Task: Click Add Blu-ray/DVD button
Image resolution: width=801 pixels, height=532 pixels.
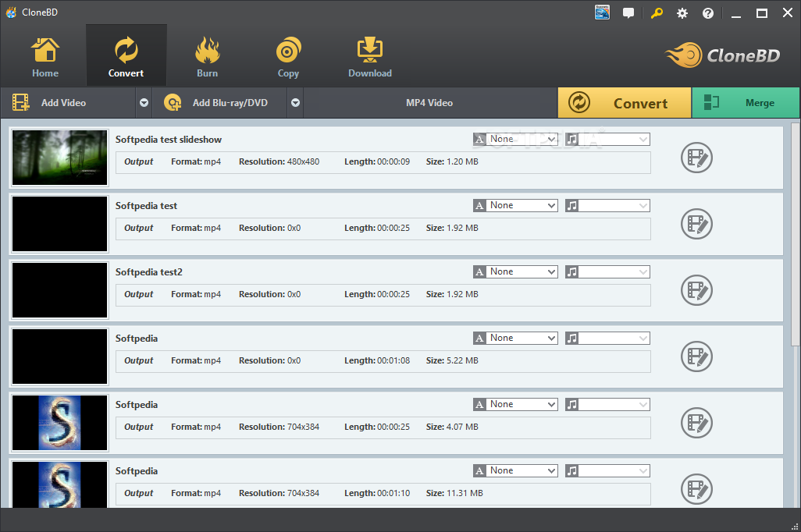Action: (220, 103)
